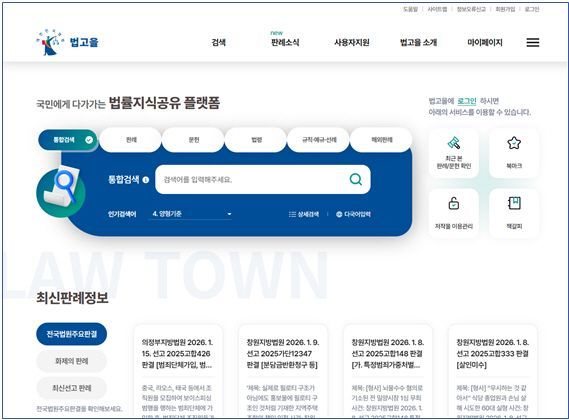Click the 사이트맵 link at top
The width and height of the screenshot is (569, 420).
tap(437, 9)
